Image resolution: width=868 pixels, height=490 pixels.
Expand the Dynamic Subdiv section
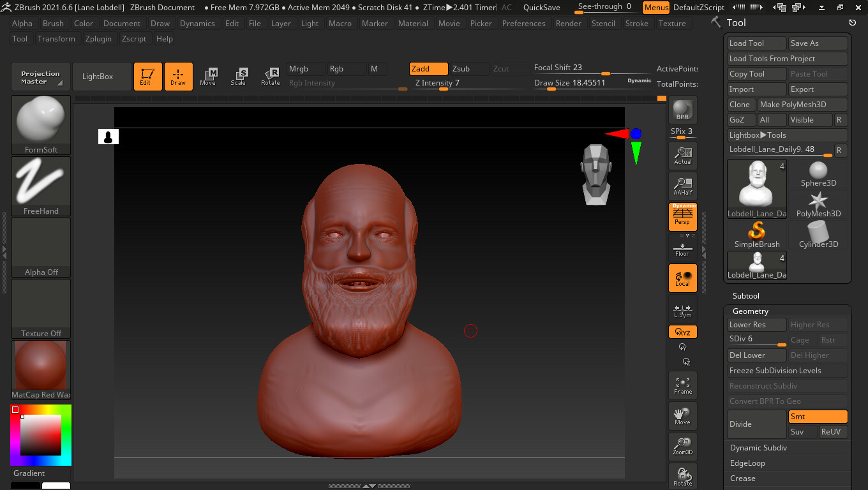pyautogui.click(x=758, y=448)
